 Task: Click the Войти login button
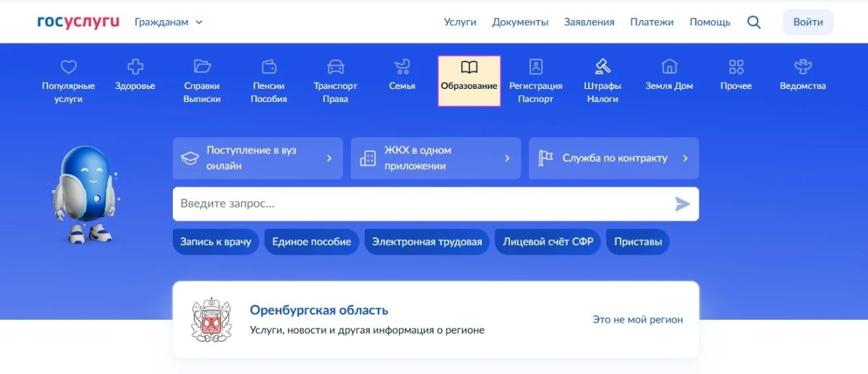[808, 22]
